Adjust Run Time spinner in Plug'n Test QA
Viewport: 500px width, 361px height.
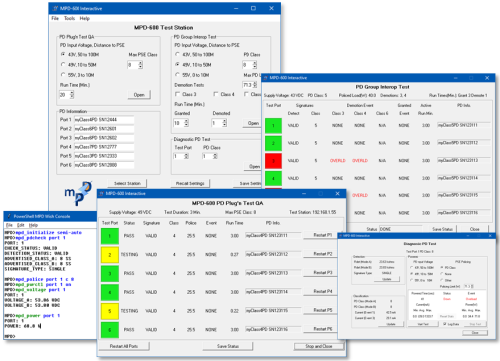point(72,95)
